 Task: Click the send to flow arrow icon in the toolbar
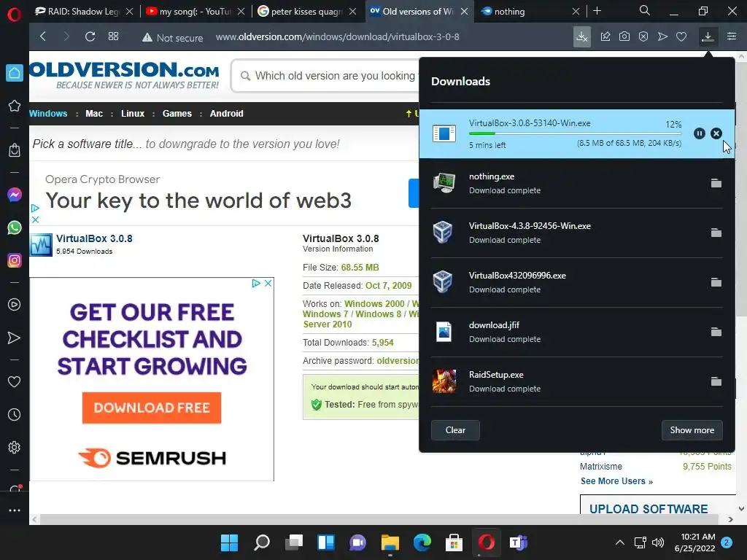pyautogui.click(x=662, y=36)
